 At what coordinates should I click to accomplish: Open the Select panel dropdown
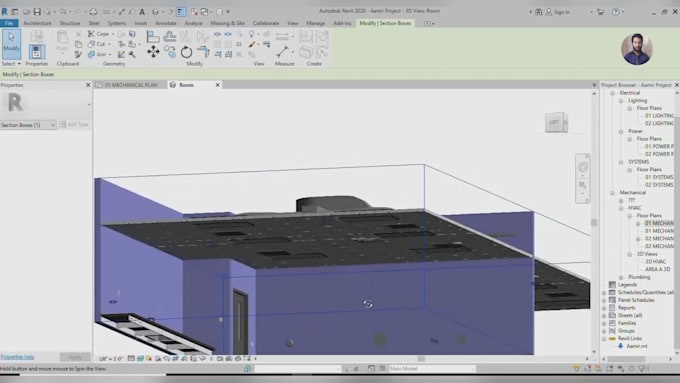11,64
